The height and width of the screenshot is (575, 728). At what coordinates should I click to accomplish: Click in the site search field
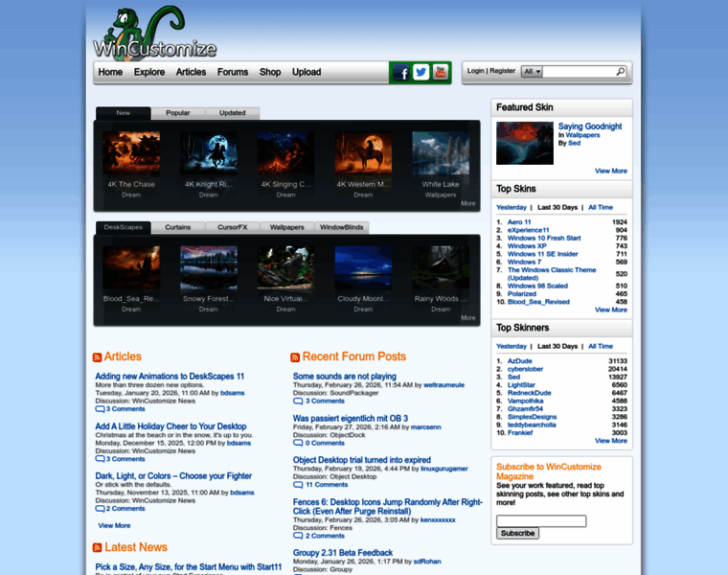(x=579, y=72)
